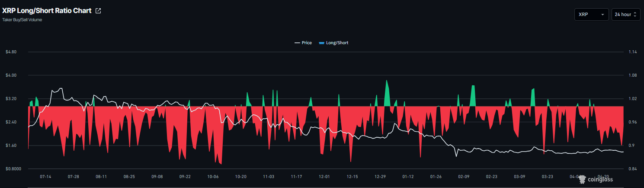Select the 07-14 date on the x-axis

point(45,177)
